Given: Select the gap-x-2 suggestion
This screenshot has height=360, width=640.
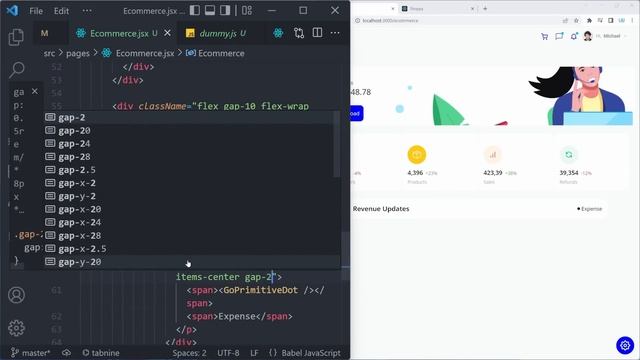Looking at the screenshot, I should coord(189,183).
